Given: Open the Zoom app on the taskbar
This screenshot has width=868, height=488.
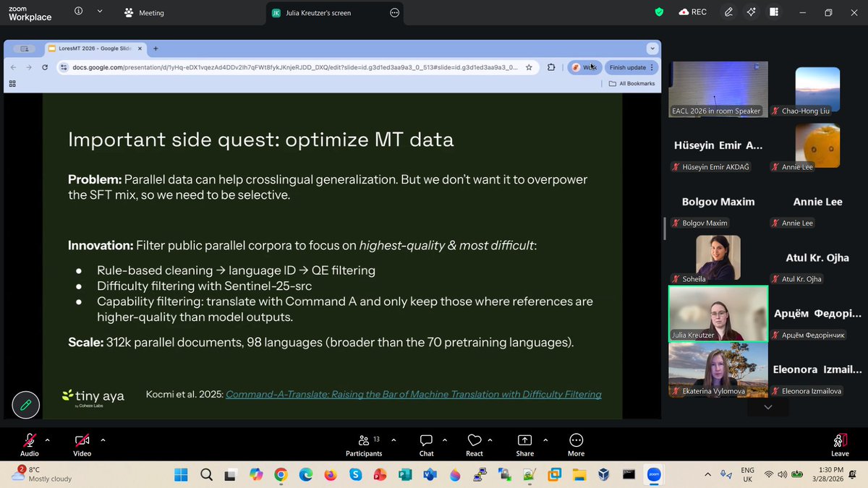Looking at the screenshot, I should 654,475.
